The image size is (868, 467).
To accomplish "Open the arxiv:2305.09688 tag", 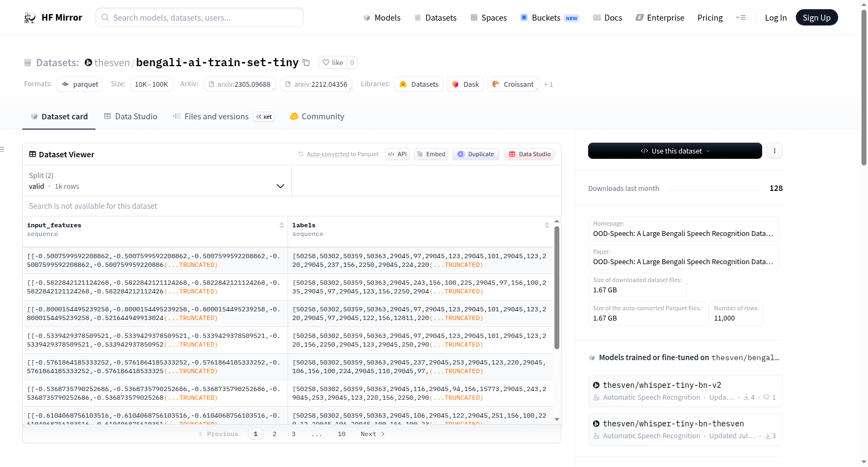I will [x=239, y=84].
